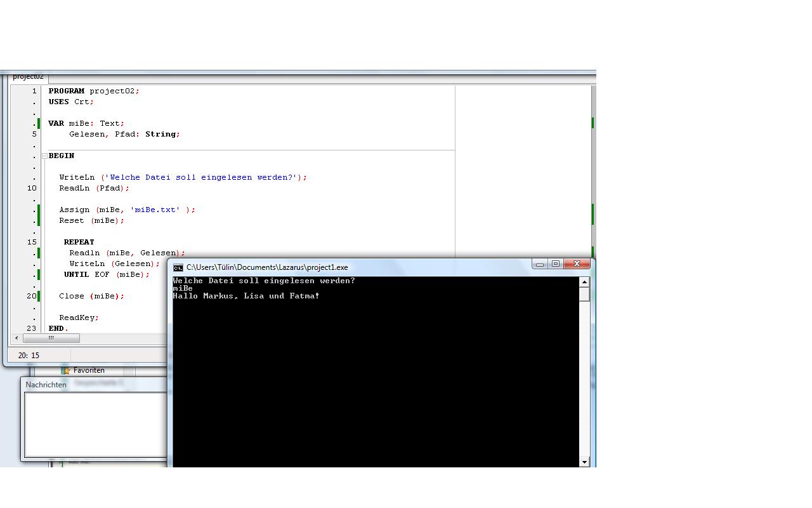This screenshot has height=508, width=812.
Task: Minimize the project1.exe console window
Action: point(540,264)
